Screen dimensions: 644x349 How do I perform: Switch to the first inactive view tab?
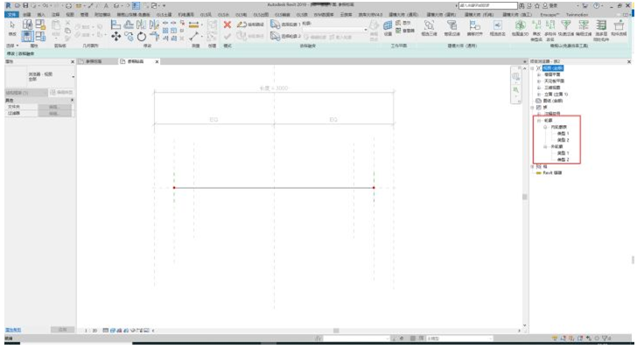tap(94, 61)
